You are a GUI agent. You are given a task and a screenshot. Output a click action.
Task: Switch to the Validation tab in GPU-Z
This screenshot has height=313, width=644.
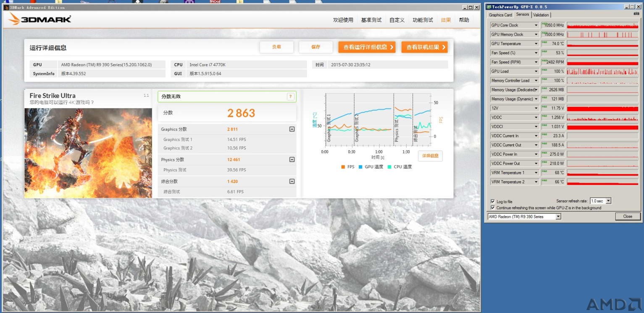(541, 15)
